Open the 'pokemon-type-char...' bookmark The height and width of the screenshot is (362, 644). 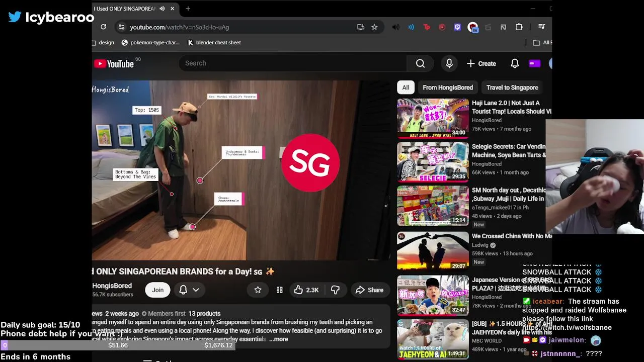tap(150, 43)
